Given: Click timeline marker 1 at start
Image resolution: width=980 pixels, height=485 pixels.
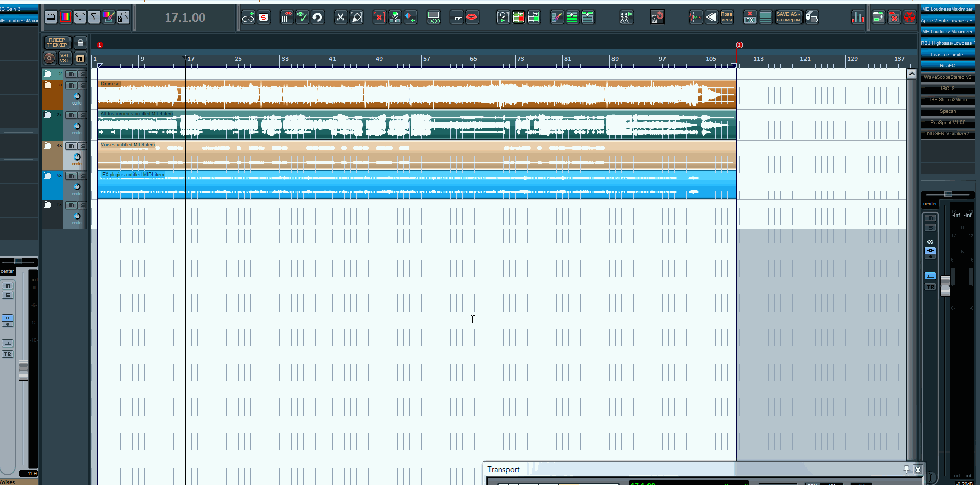Looking at the screenshot, I should point(100,45).
